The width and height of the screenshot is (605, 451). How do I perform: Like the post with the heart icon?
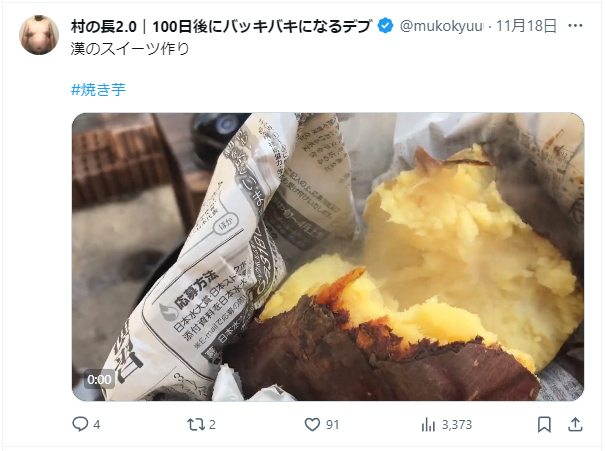click(x=312, y=425)
